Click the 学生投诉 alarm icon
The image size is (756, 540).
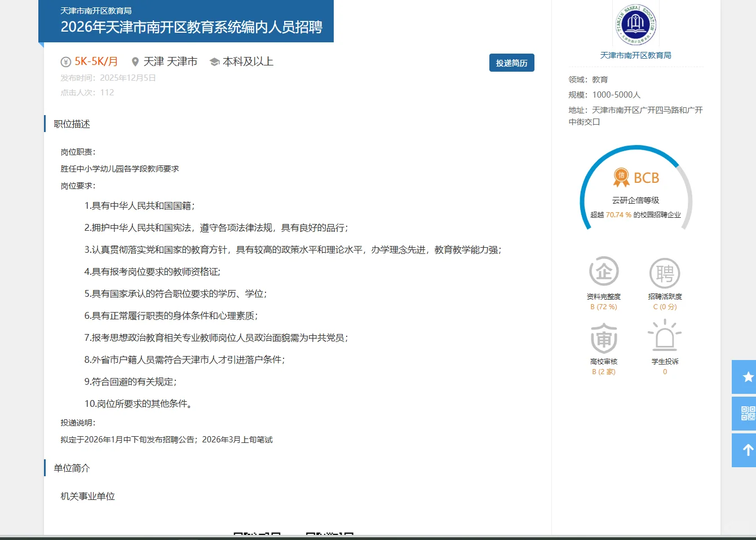(x=665, y=337)
